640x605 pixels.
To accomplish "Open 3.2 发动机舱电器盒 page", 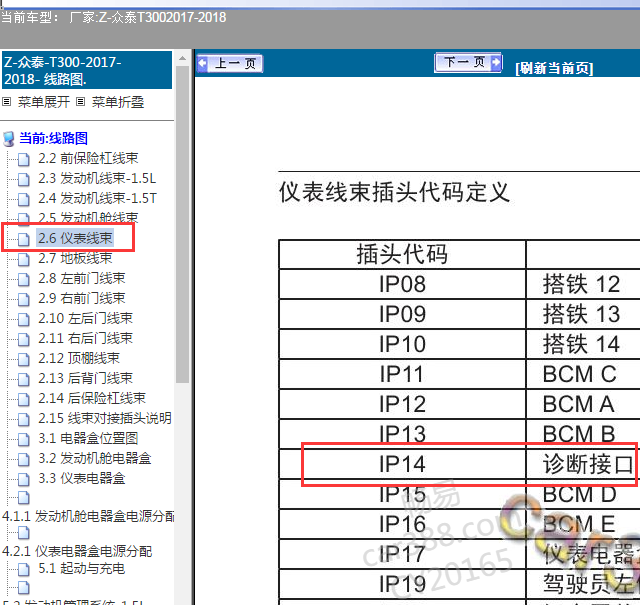I will pyautogui.click(x=95, y=458).
